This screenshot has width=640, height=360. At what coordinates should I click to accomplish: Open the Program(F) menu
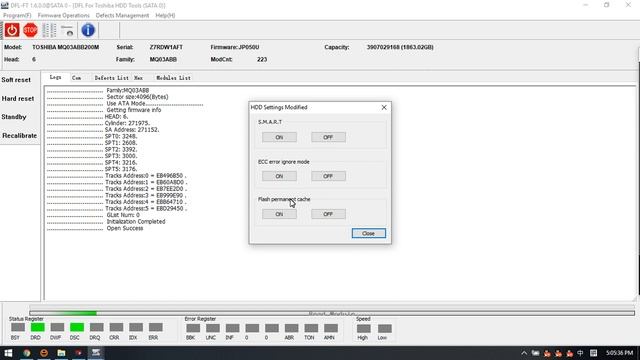[17, 15]
